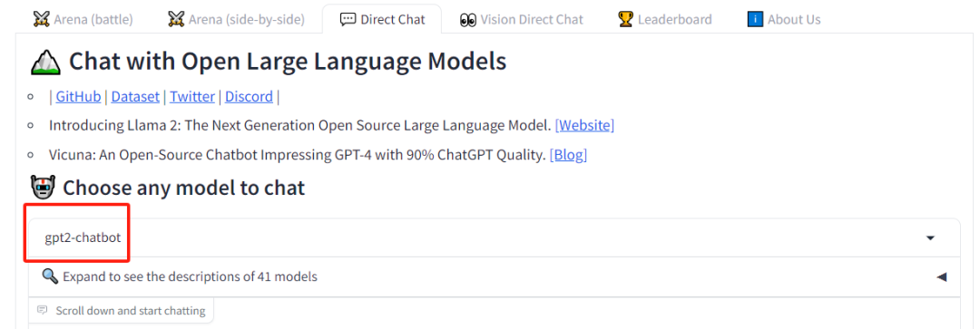Viewport: 980px width, 329px height.
Task: Open the GitHub link
Action: (x=78, y=97)
